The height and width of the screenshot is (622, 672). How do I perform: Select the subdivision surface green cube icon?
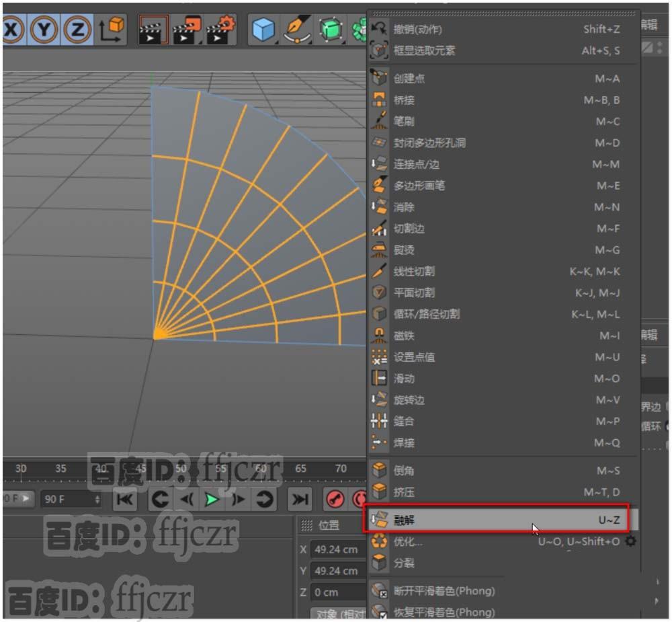tap(331, 29)
